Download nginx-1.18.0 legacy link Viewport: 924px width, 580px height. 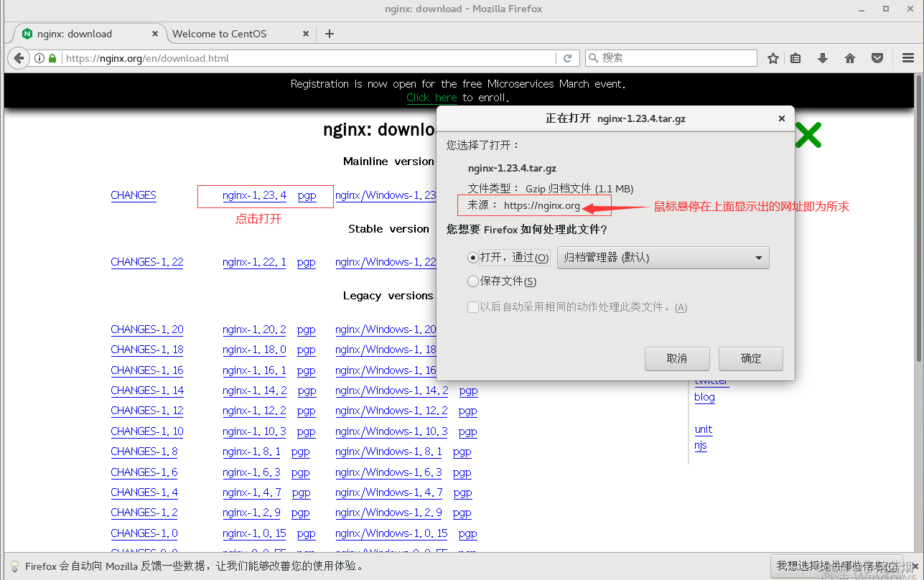(254, 350)
